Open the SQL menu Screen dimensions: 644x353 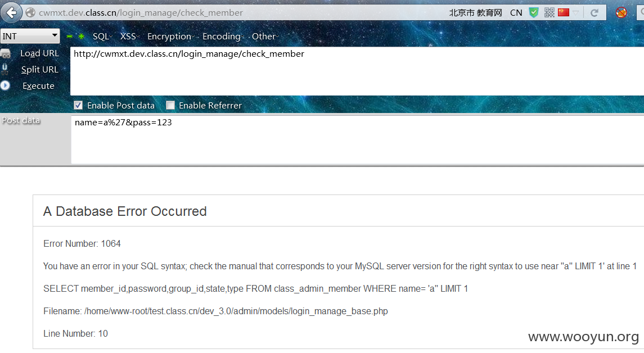coord(102,36)
